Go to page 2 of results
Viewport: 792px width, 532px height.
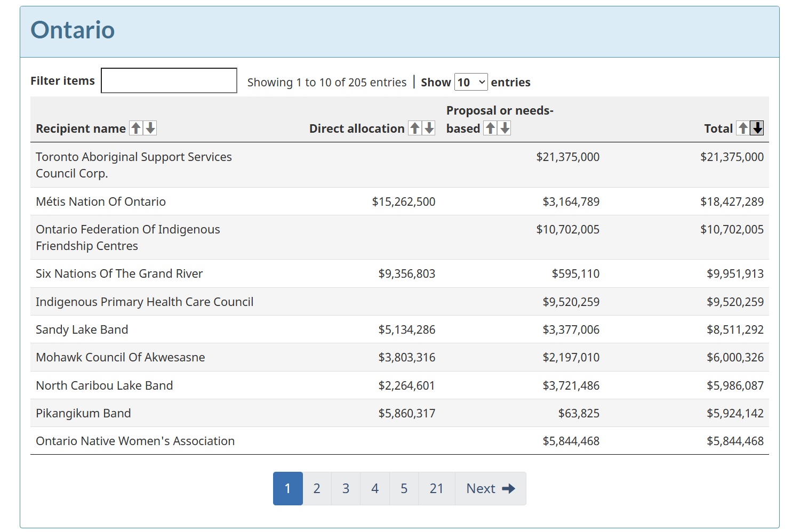(x=317, y=488)
